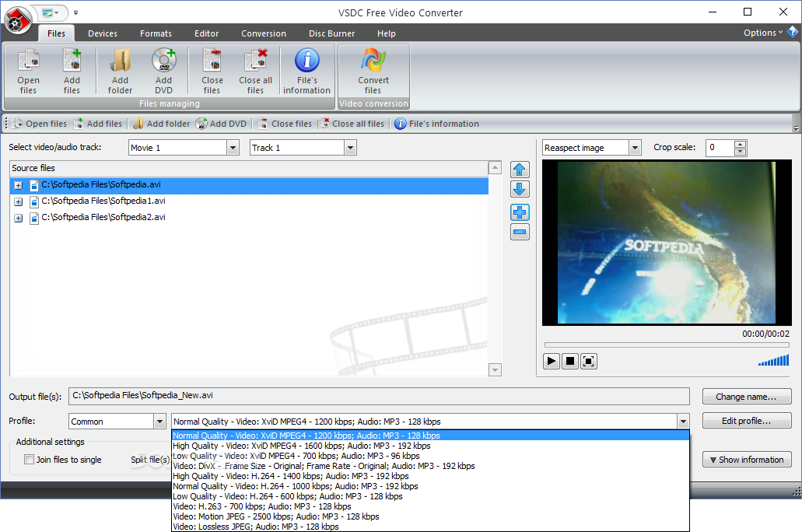Switch to the Files tab
The image size is (802, 532).
56,33
